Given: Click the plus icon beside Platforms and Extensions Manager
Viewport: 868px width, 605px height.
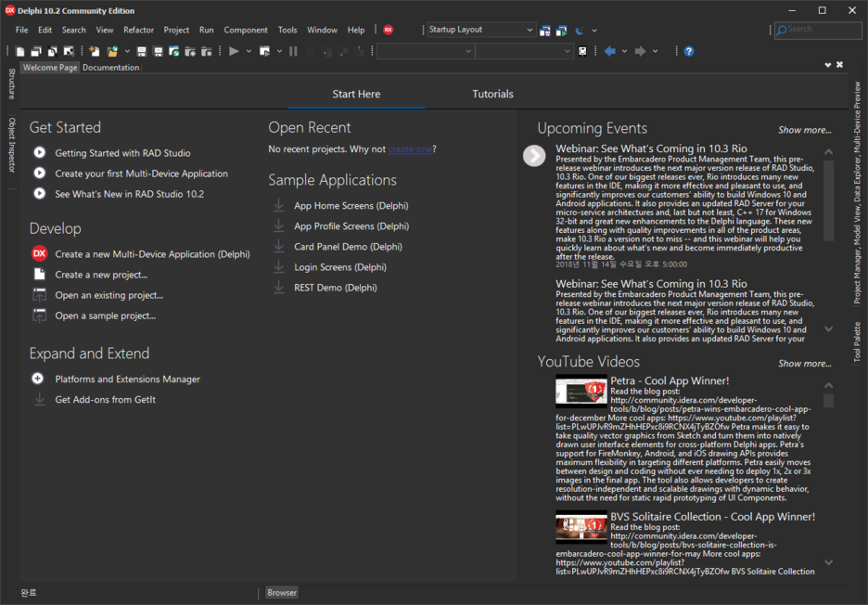Looking at the screenshot, I should (x=38, y=379).
